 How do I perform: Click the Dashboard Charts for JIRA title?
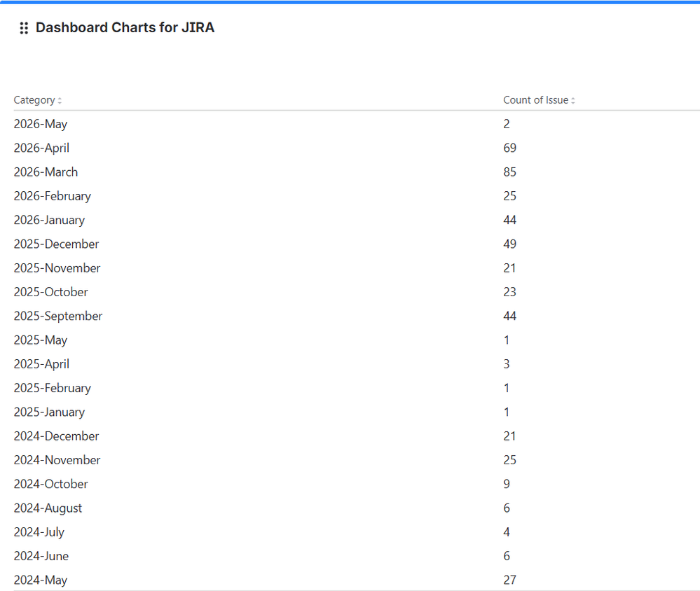[x=125, y=27]
